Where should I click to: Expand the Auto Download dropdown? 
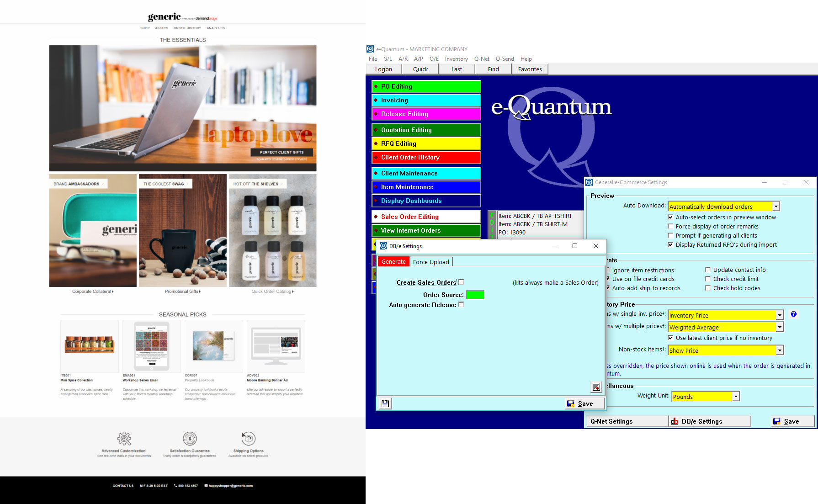click(776, 207)
